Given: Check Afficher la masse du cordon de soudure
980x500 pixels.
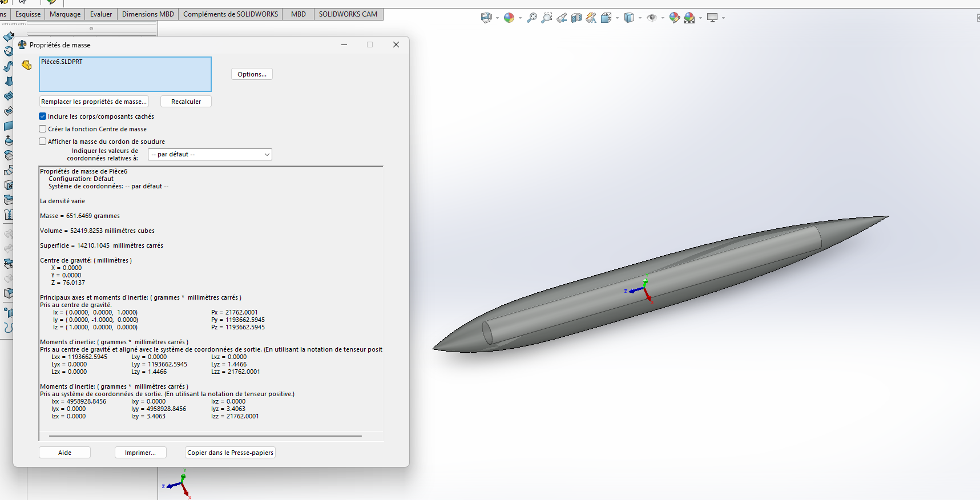Looking at the screenshot, I should click(x=42, y=142).
